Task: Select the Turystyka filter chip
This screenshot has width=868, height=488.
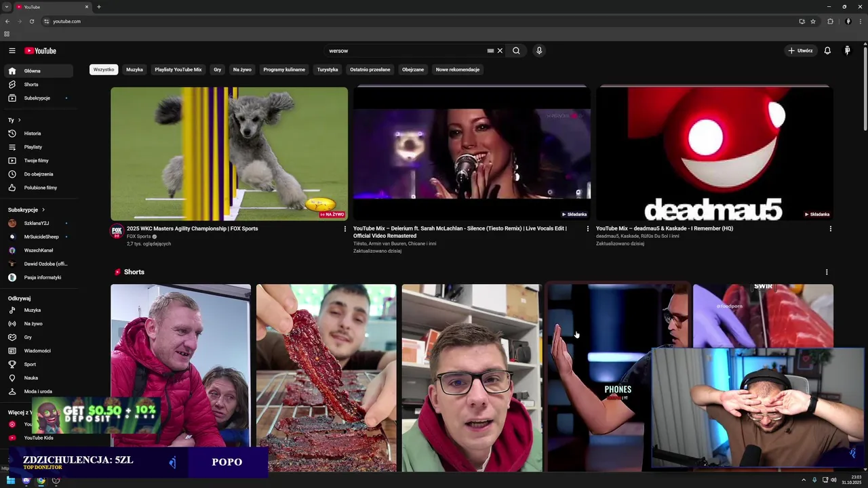Action: point(328,69)
